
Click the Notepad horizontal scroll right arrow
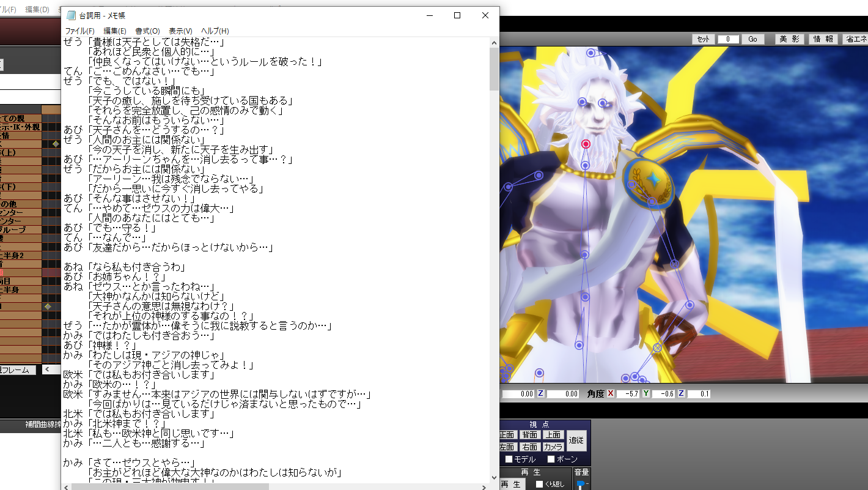pyautogui.click(x=484, y=487)
